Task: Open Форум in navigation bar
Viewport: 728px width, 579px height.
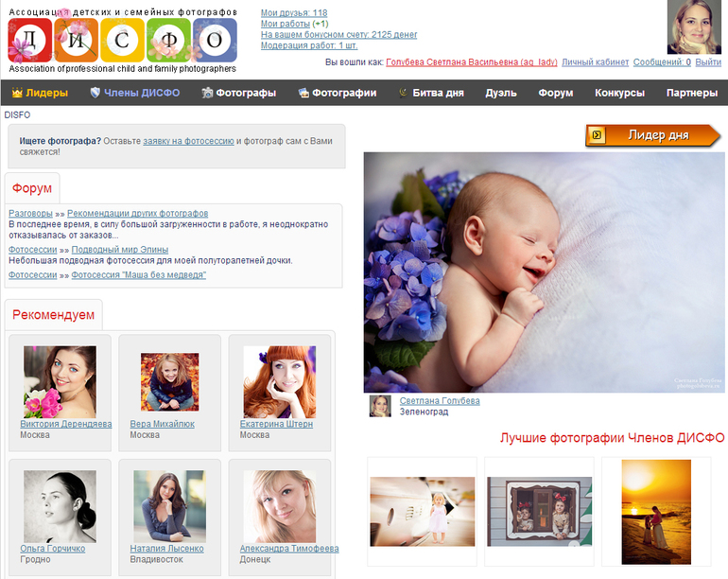Action: [x=556, y=93]
